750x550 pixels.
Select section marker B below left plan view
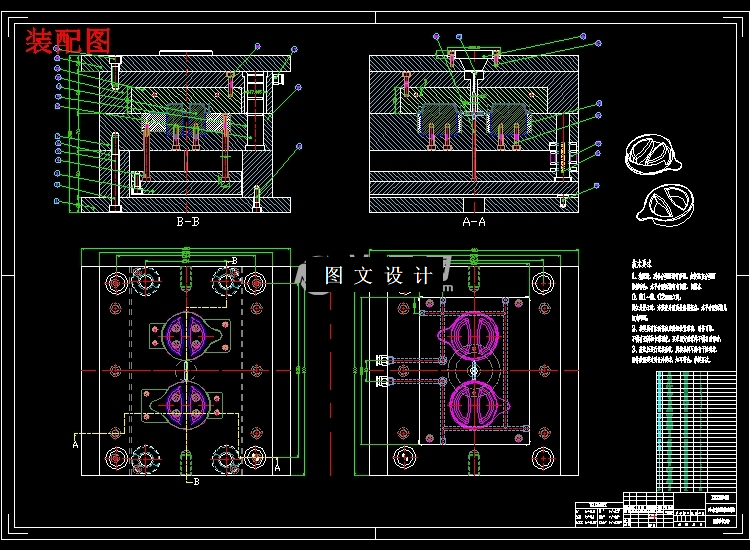[196, 482]
